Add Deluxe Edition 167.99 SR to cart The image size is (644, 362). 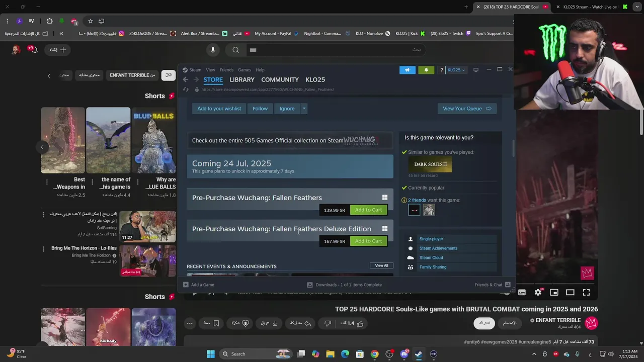tap(368, 241)
